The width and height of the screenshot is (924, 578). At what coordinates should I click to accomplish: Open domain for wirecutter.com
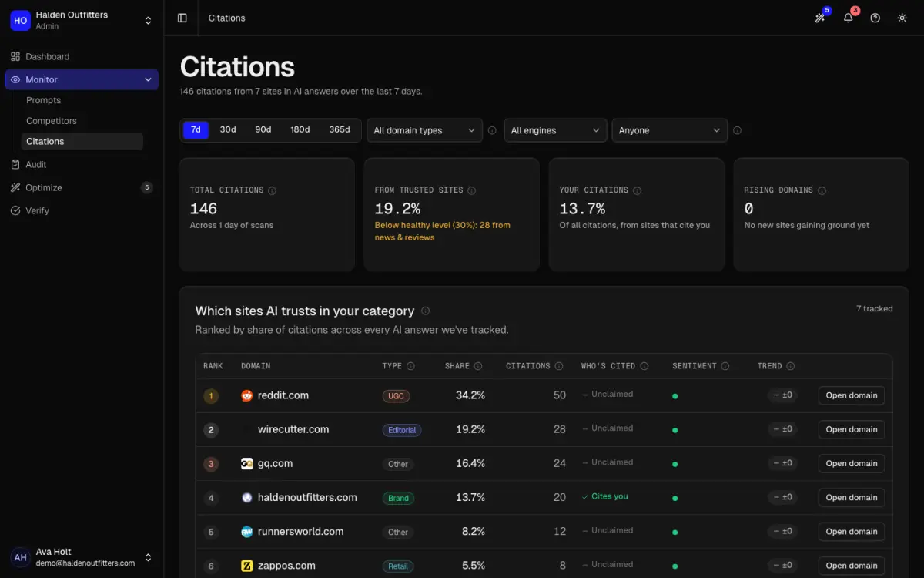852,429
